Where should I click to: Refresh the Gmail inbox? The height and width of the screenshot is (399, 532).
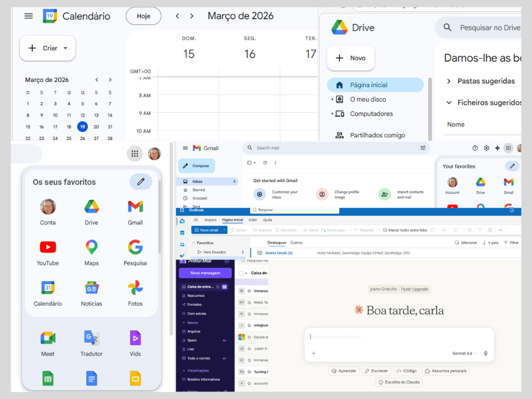pos(265,162)
